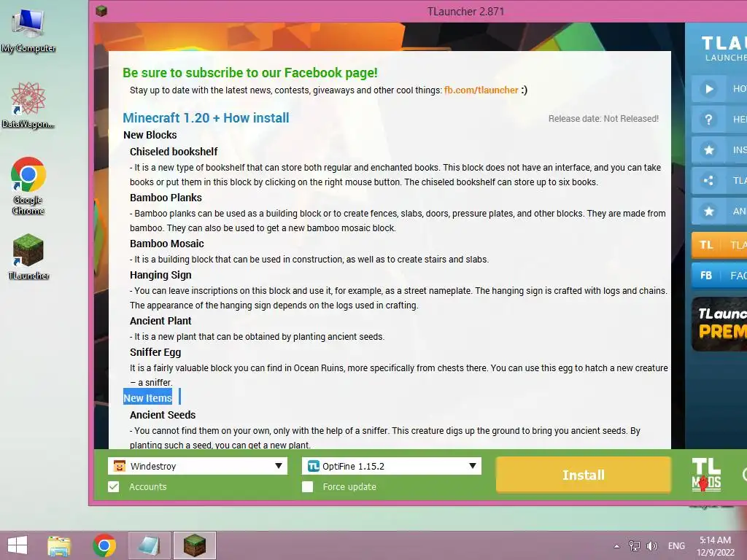Viewport: 747px width, 560px height.
Task: Click the Sniffer Egg heading
Action: pos(155,352)
